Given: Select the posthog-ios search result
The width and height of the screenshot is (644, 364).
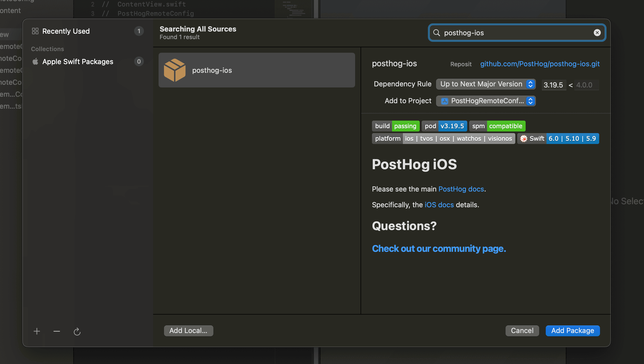Looking at the screenshot, I should [x=257, y=70].
